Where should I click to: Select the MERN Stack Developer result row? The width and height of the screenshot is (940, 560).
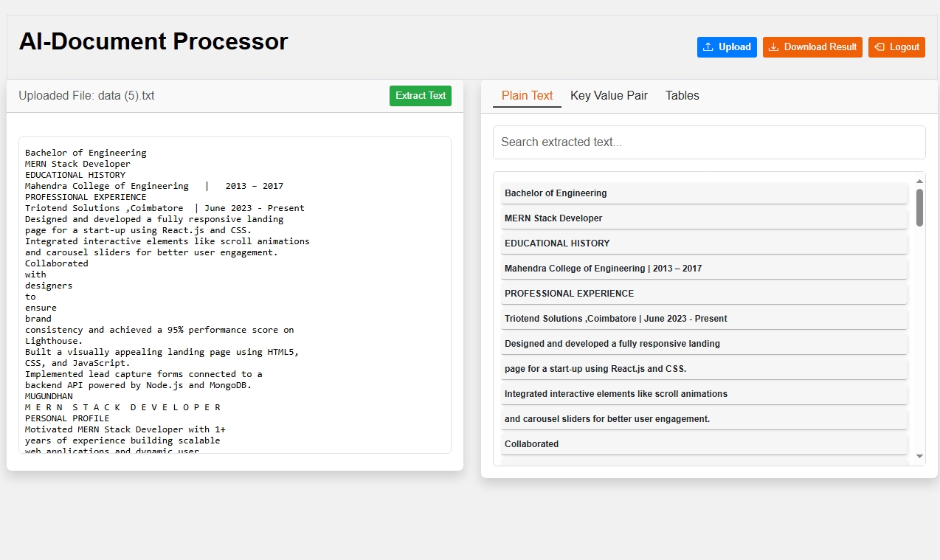[x=703, y=218]
